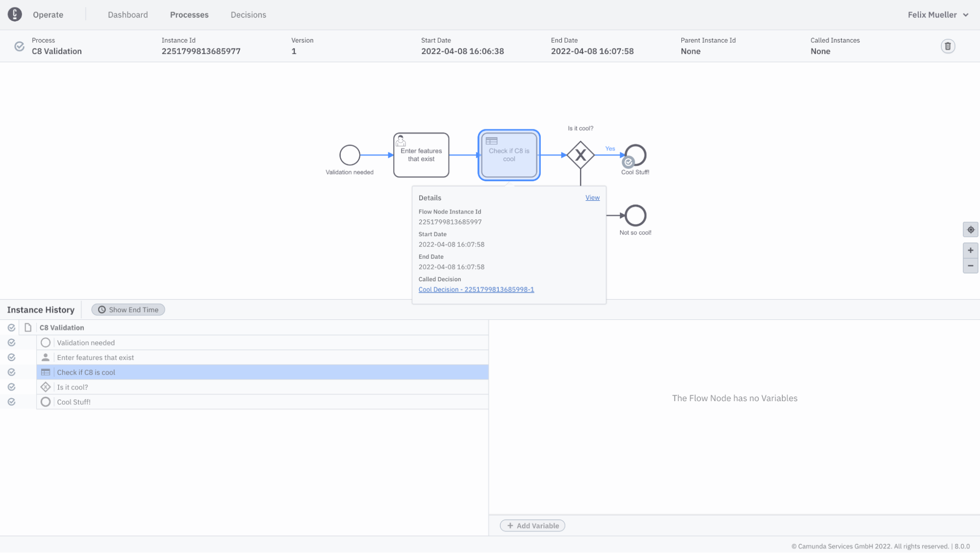This screenshot has height=553, width=980.
Task: Click the user task icon beside Enter features that exist
Action: tap(46, 357)
